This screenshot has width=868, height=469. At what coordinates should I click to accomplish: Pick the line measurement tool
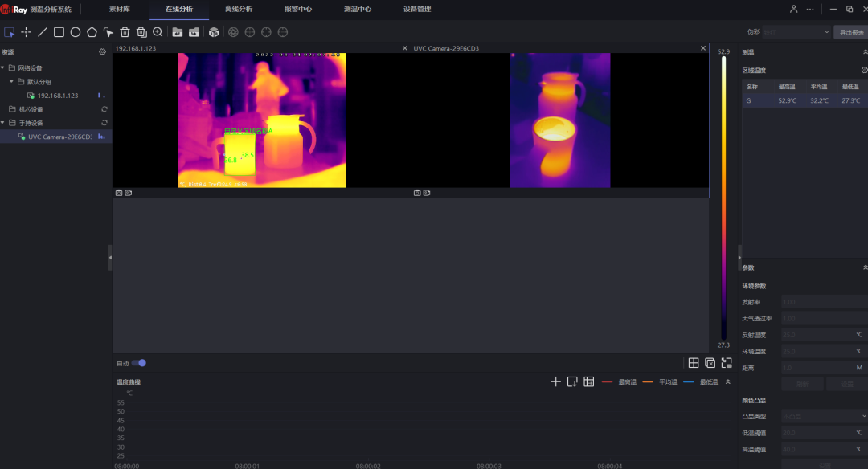click(43, 32)
